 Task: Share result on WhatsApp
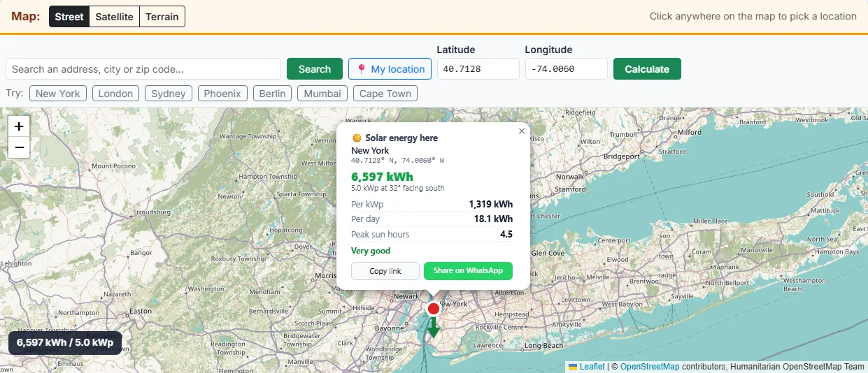point(468,271)
